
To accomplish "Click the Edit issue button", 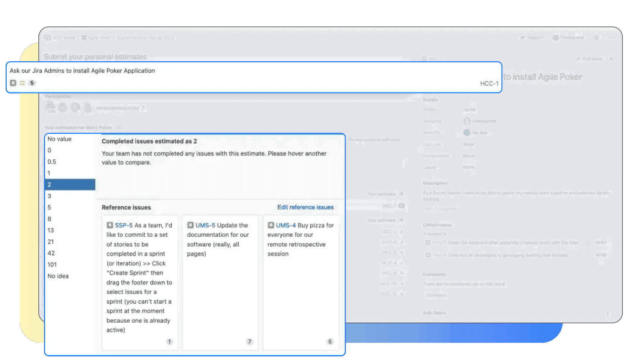I will [x=589, y=59].
